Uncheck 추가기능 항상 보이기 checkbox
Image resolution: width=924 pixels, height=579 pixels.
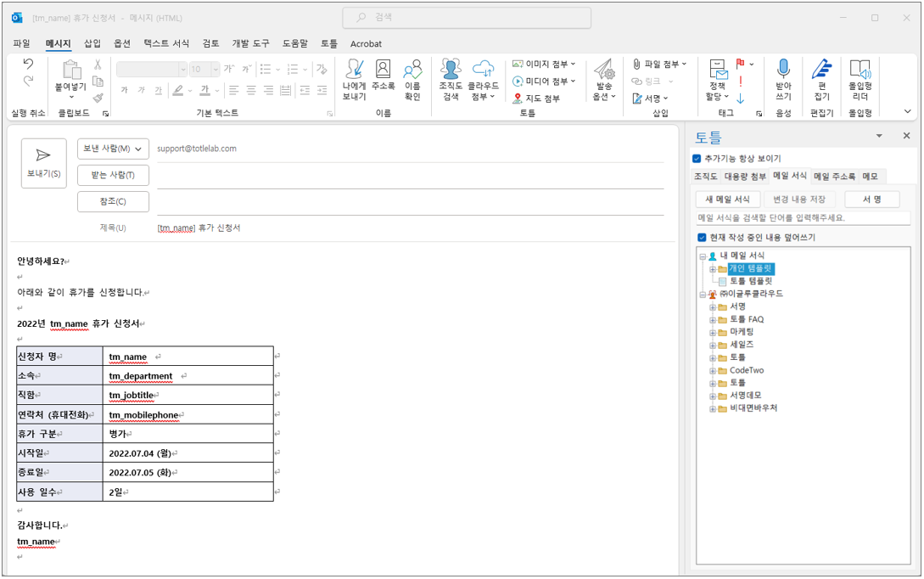(x=697, y=159)
